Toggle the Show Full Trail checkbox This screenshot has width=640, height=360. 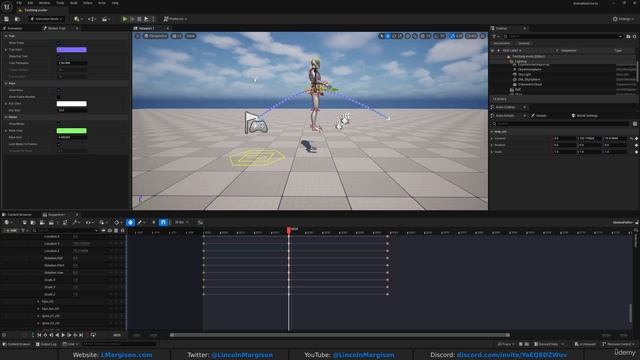coord(58,56)
